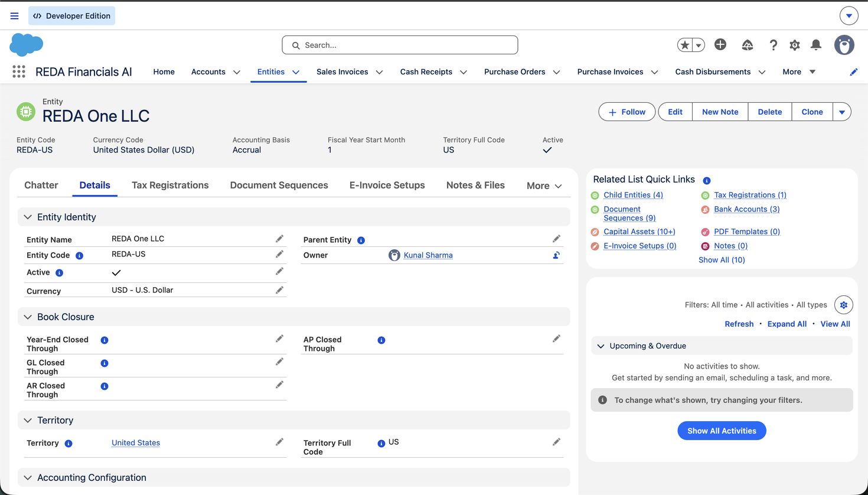Collapse the Territory section
Screen dimensions: 868x495
pos(28,421)
